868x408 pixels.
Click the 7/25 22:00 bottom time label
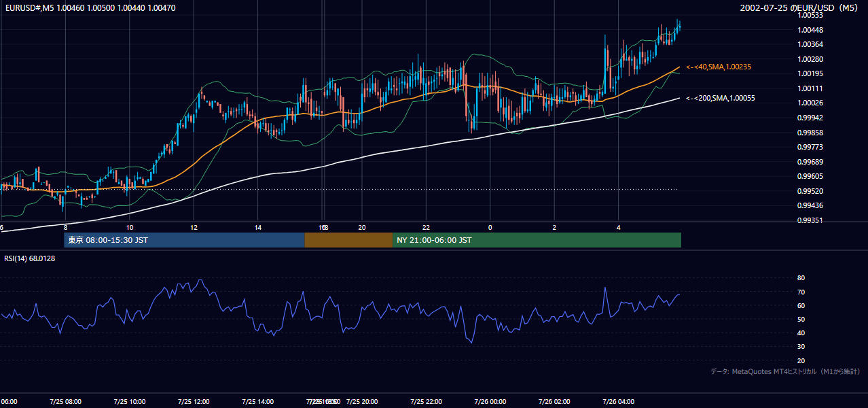click(426, 402)
